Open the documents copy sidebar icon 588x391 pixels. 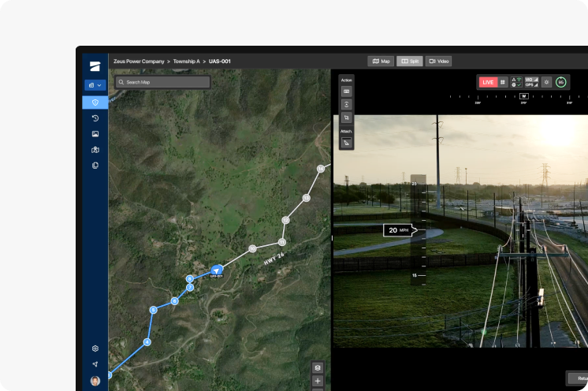(95, 166)
